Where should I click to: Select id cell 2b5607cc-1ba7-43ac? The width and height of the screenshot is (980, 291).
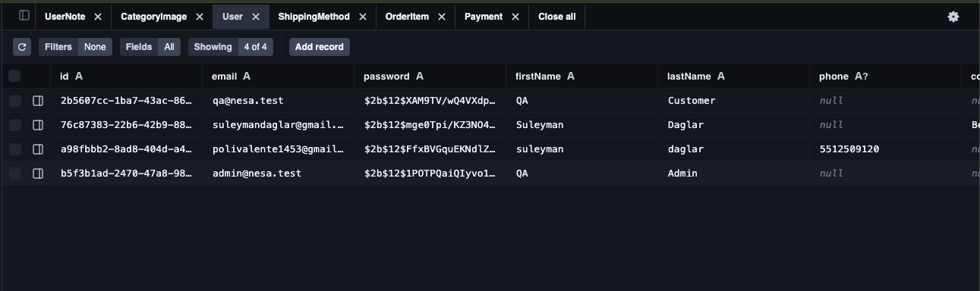tap(126, 101)
